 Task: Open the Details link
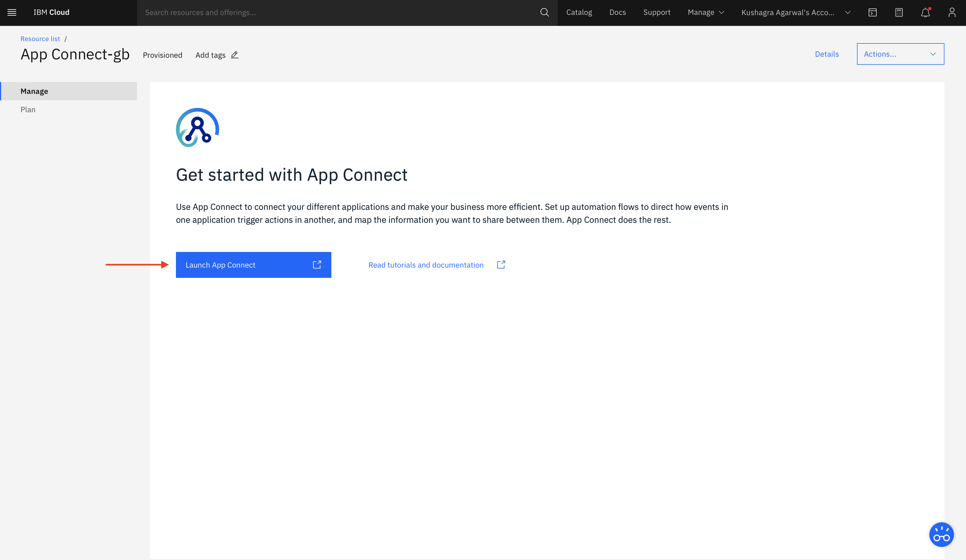(826, 54)
